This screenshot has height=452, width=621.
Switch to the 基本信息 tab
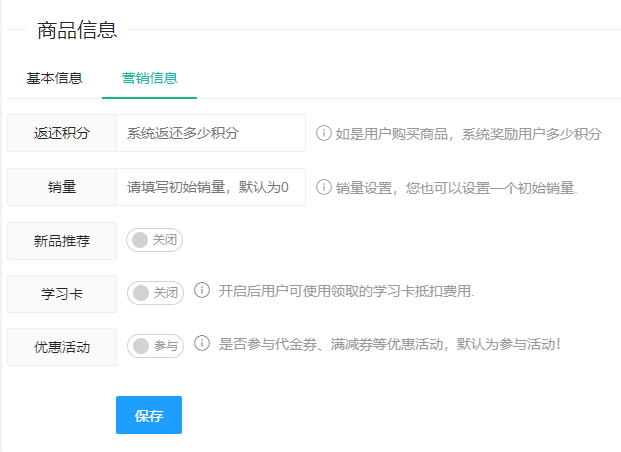[54, 78]
